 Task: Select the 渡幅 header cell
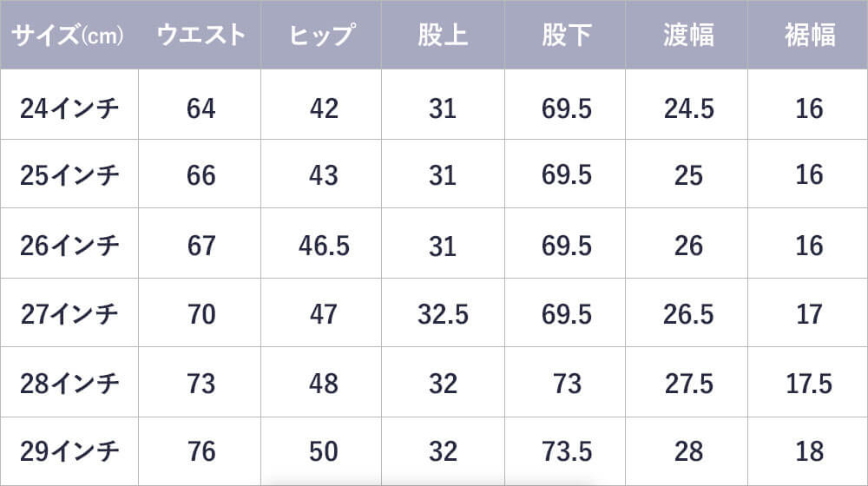coord(688,35)
